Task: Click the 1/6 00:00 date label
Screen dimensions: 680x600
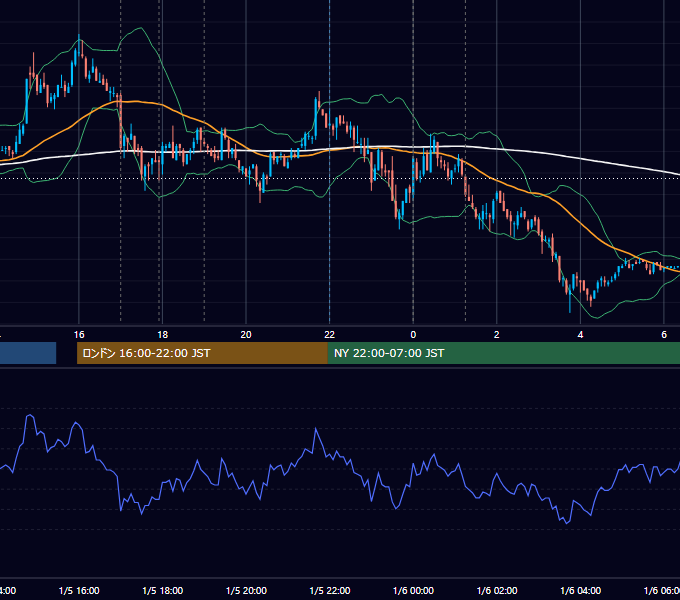Action: tap(413, 590)
